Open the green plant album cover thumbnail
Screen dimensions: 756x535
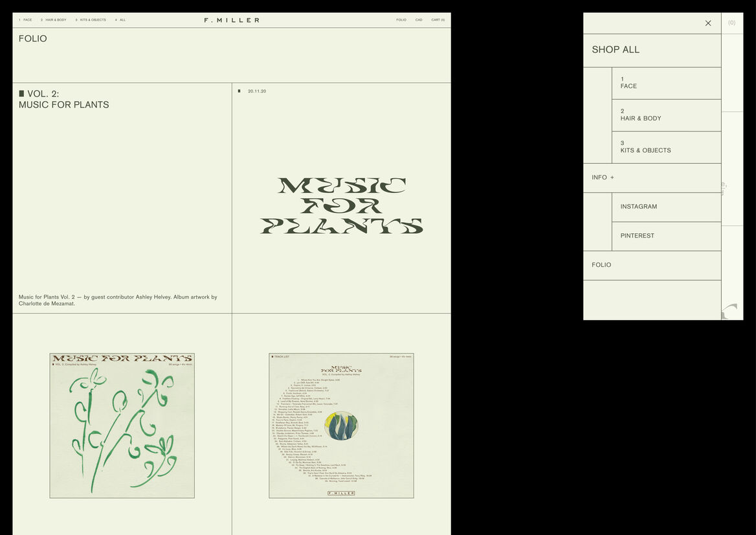[x=122, y=426]
